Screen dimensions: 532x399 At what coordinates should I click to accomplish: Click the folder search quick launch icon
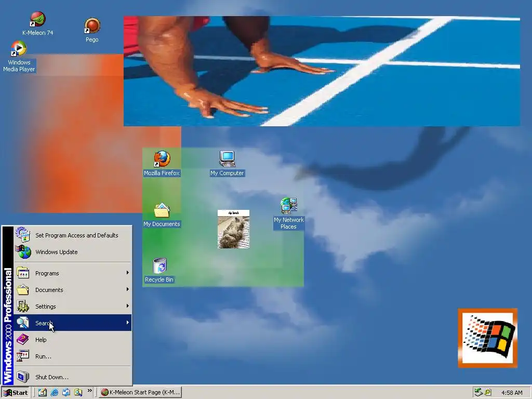click(x=78, y=393)
